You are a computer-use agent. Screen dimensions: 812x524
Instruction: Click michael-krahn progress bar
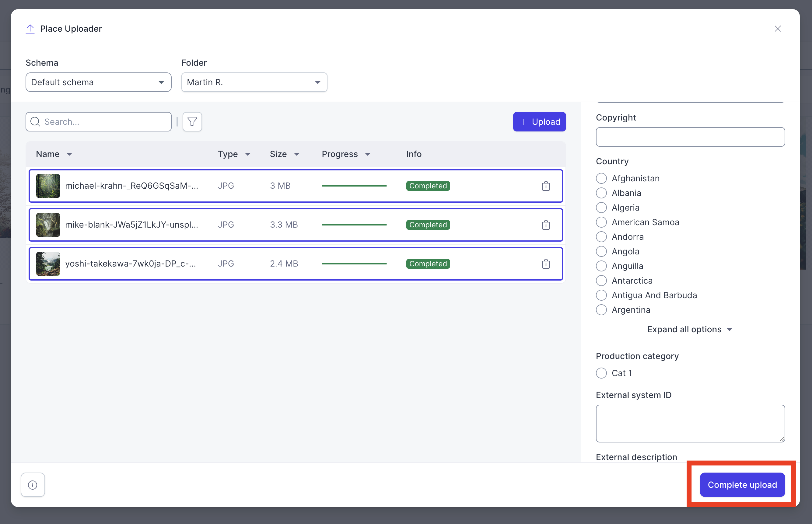point(354,186)
